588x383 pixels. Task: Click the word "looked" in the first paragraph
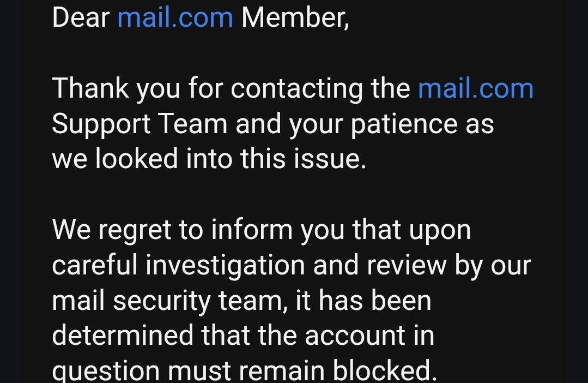pos(136,158)
